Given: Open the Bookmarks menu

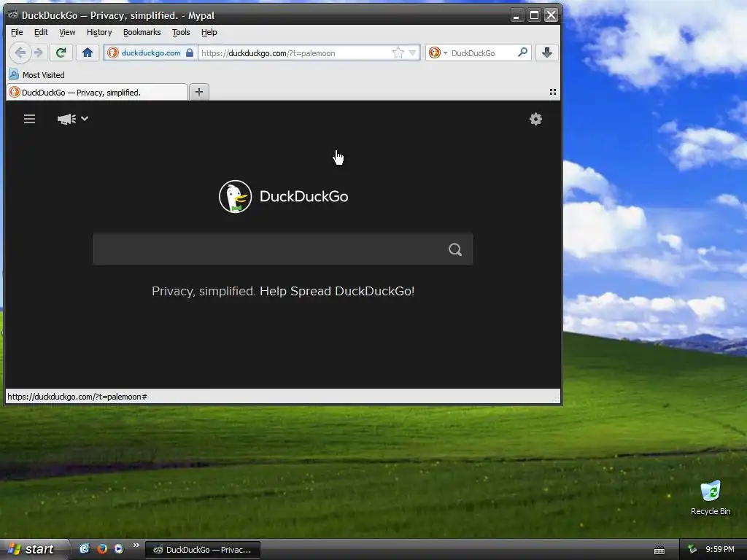Looking at the screenshot, I should click(x=142, y=32).
